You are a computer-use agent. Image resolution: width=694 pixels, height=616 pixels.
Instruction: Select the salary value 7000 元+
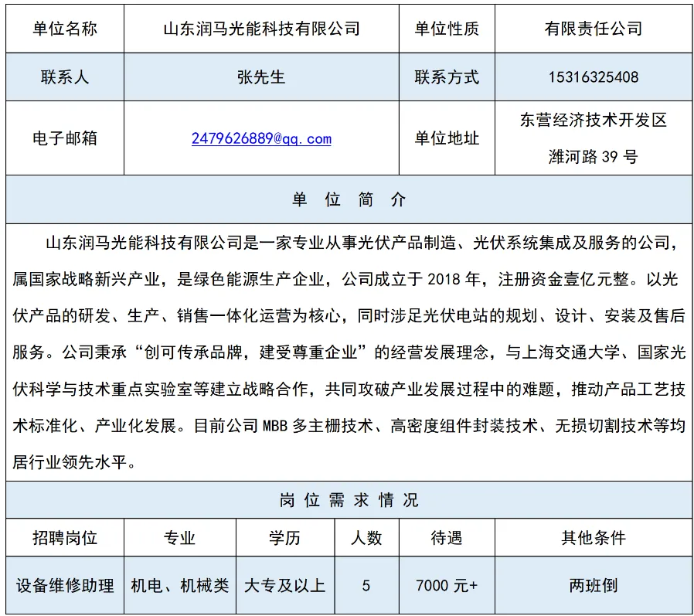pyautogui.click(x=447, y=585)
